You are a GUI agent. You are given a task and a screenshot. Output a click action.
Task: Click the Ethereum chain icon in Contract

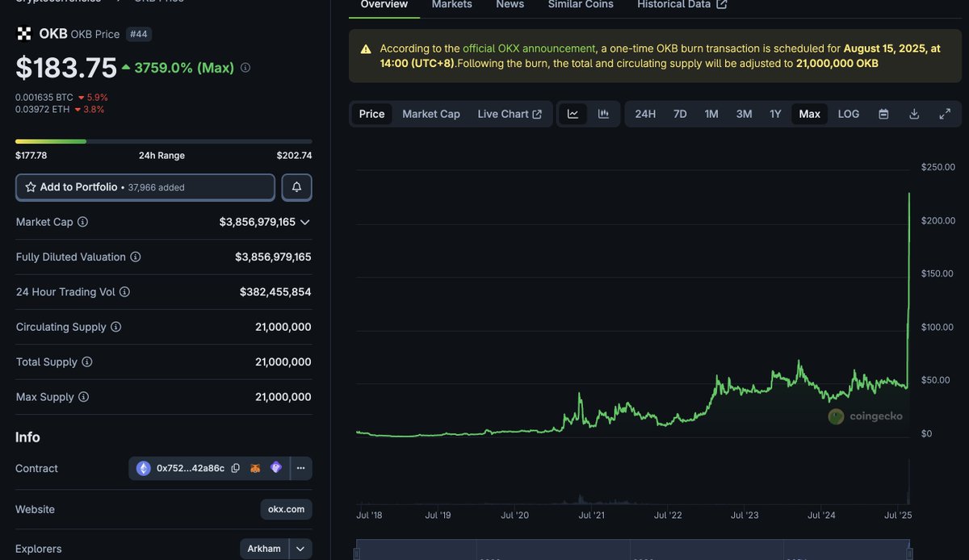coord(144,468)
